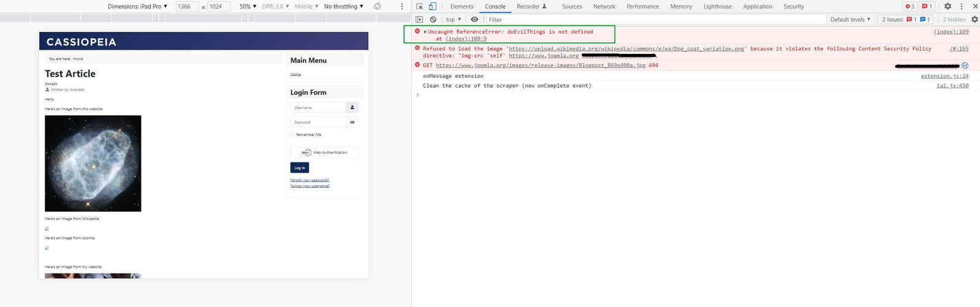980x307 pixels.
Task: Click the Forgot your password link
Action: pyautogui.click(x=310, y=180)
